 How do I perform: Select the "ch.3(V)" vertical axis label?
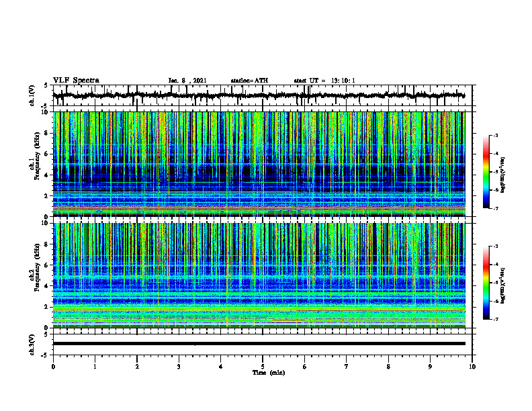click(32, 345)
